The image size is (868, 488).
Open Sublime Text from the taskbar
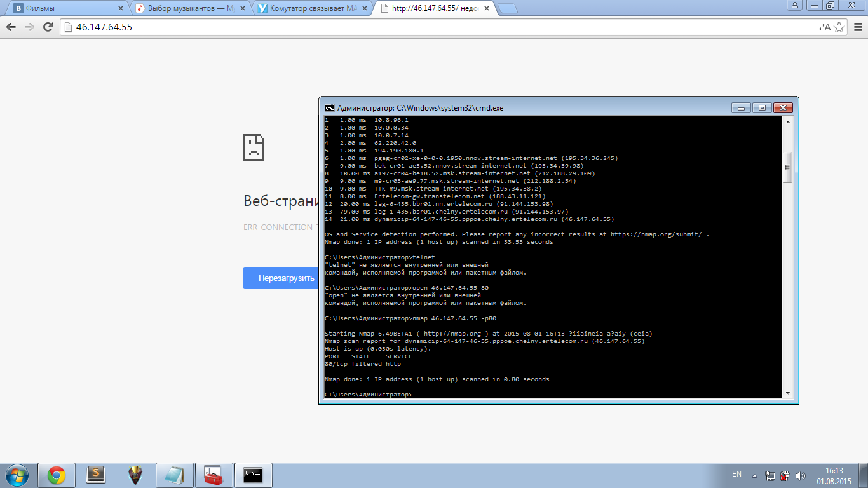point(95,475)
